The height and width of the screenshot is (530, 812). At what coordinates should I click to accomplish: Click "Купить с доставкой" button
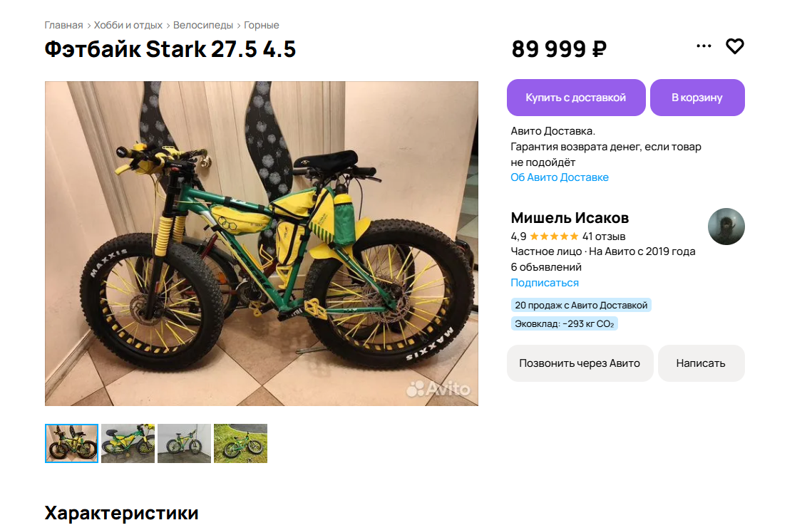coord(576,98)
